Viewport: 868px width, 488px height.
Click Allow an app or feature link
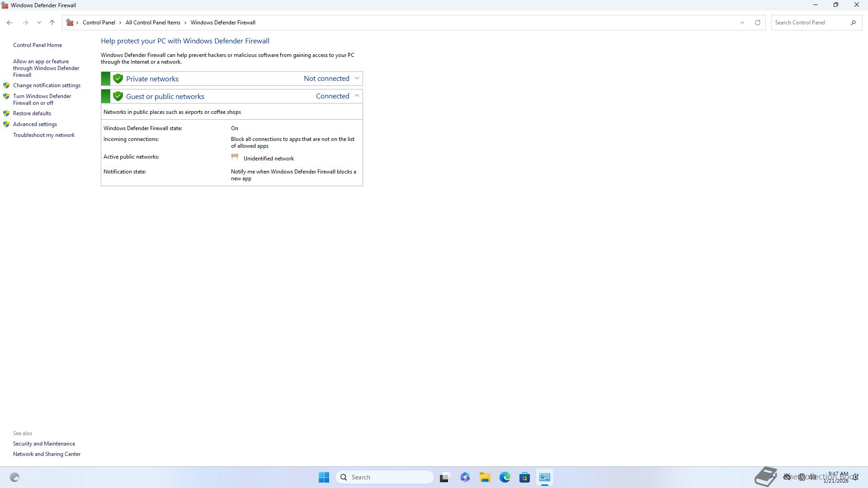(x=46, y=68)
